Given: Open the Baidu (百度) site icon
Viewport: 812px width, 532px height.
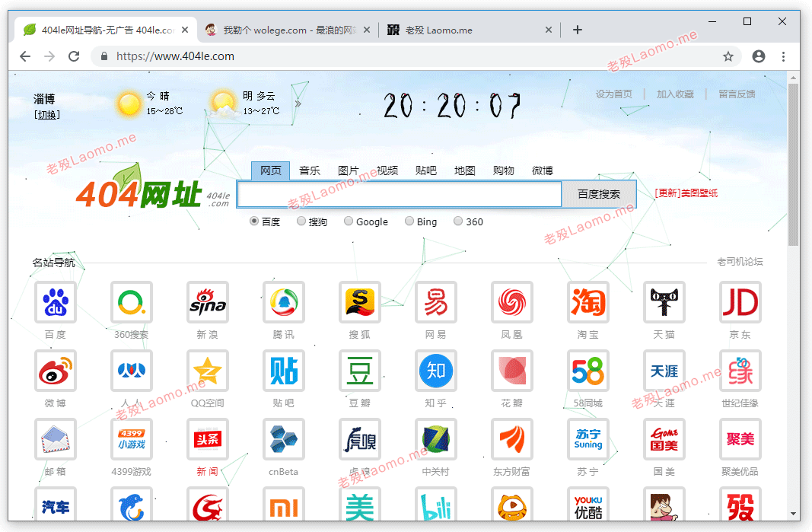Looking at the screenshot, I should pyautogui.click(x=56, y=302).
